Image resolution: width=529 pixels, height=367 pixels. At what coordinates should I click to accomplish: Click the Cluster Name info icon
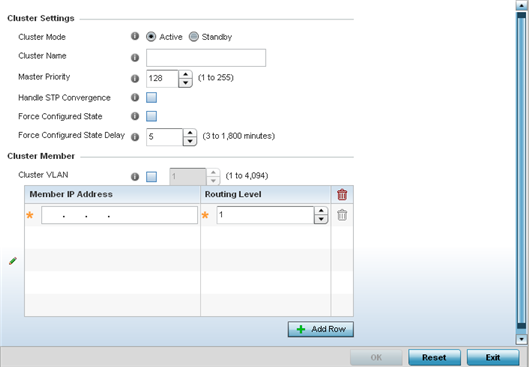click(135, 58)
